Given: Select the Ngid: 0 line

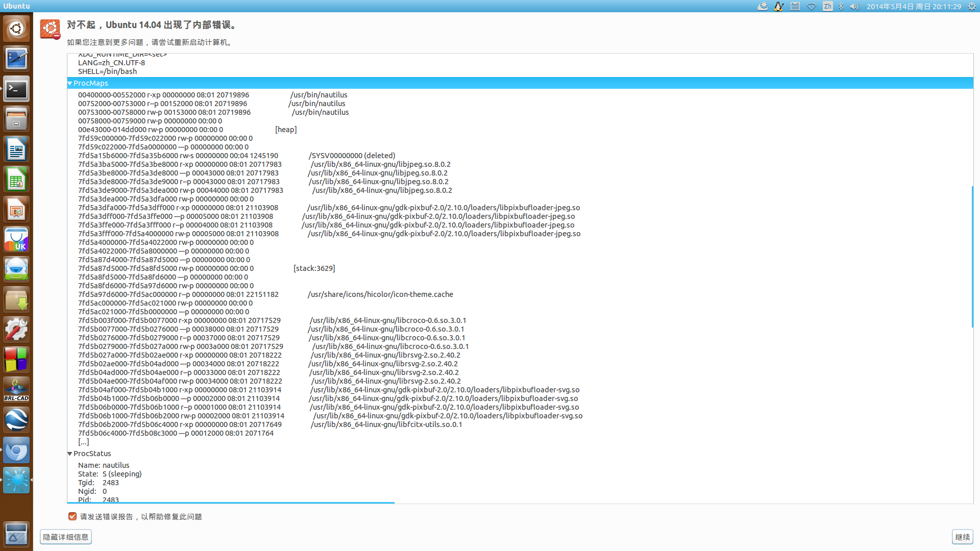Looking at the screenshot, I should click(x=92, y=491).
